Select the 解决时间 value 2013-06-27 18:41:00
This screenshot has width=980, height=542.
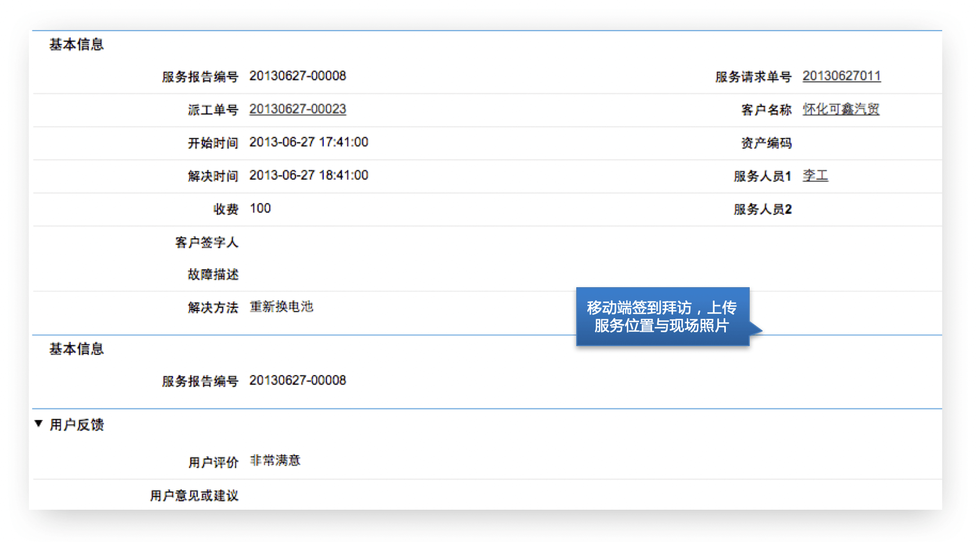(x=309, y=175)
